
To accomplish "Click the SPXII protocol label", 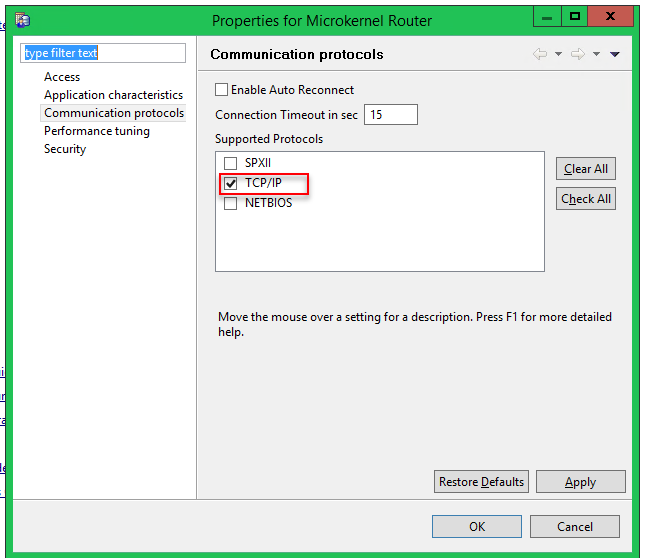I will (258, 163).
